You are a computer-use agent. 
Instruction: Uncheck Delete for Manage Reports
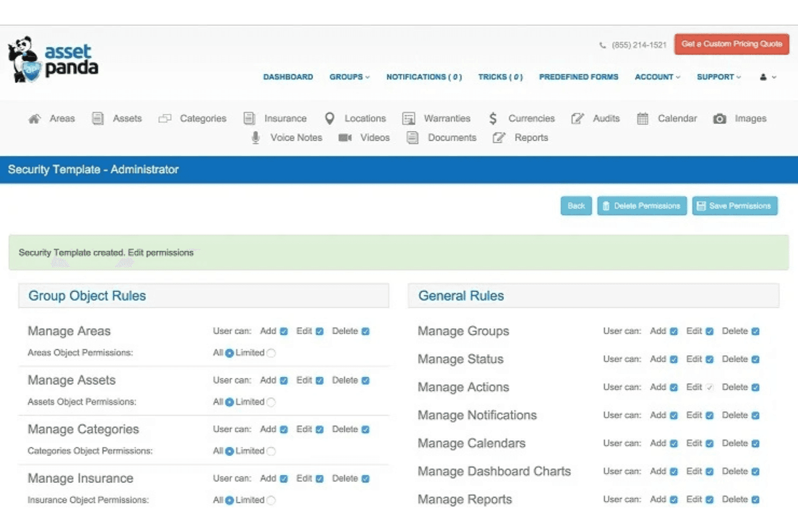point(755,500)
